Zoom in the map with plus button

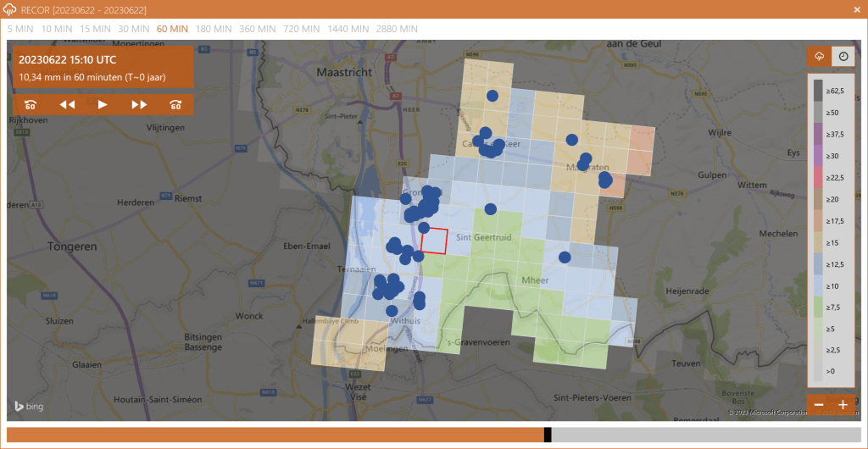point(843,405)
